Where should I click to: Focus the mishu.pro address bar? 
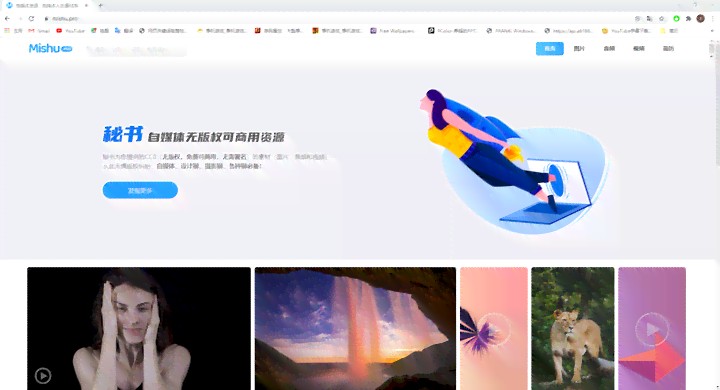click(338, 19)
